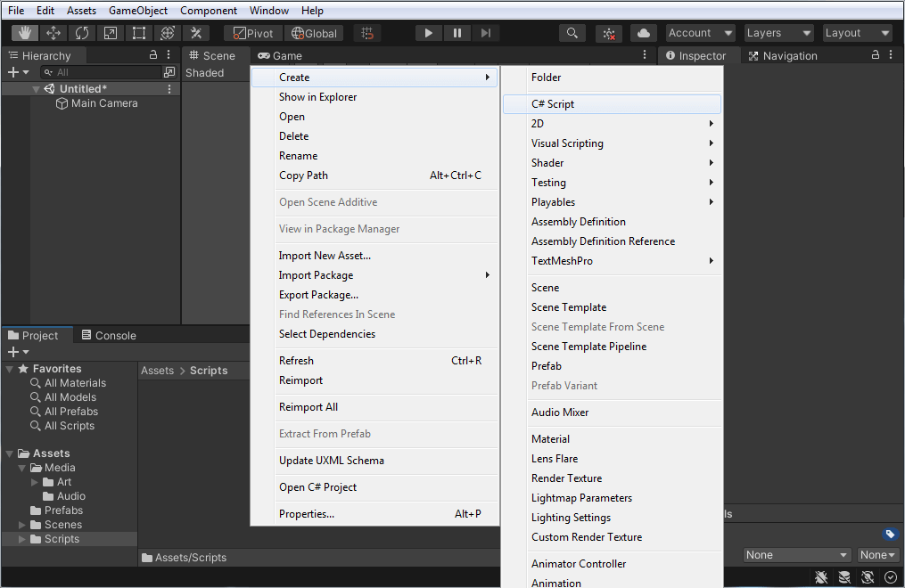This screenshot has width=905, height=588.
Task: Toggle Pivot handle position mode
Action: 253,32
